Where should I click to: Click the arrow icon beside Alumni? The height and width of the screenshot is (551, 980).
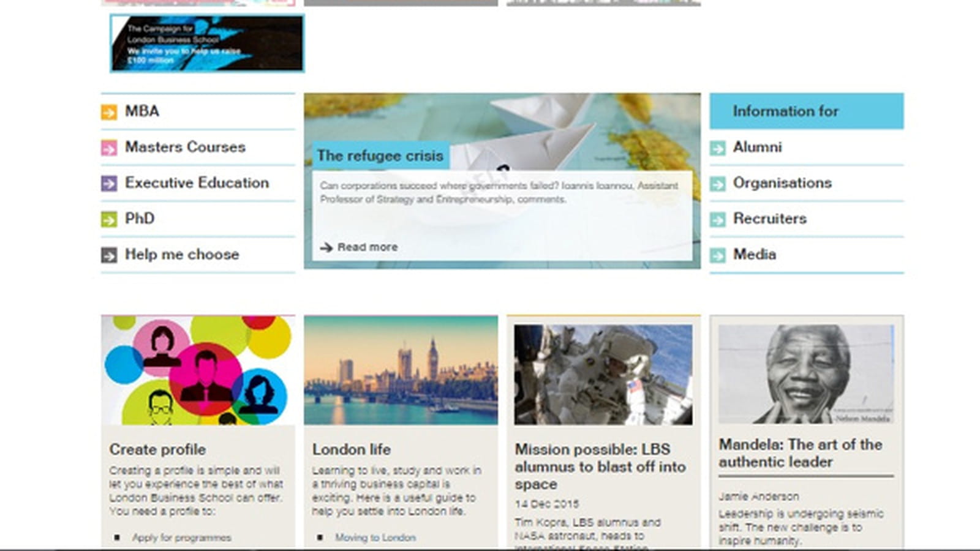point(718,148)
